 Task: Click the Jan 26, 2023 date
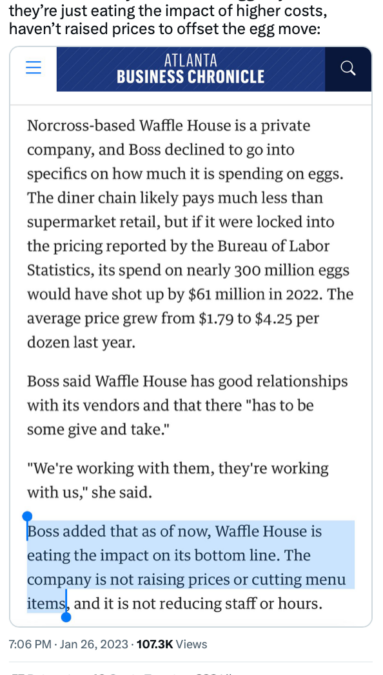click(x=94, y=644)
